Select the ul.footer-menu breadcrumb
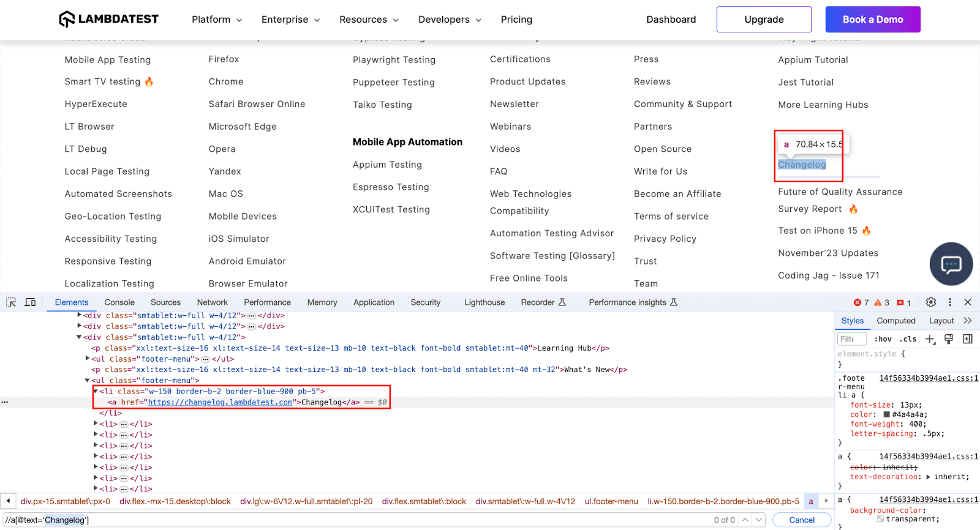 [611, 501]
